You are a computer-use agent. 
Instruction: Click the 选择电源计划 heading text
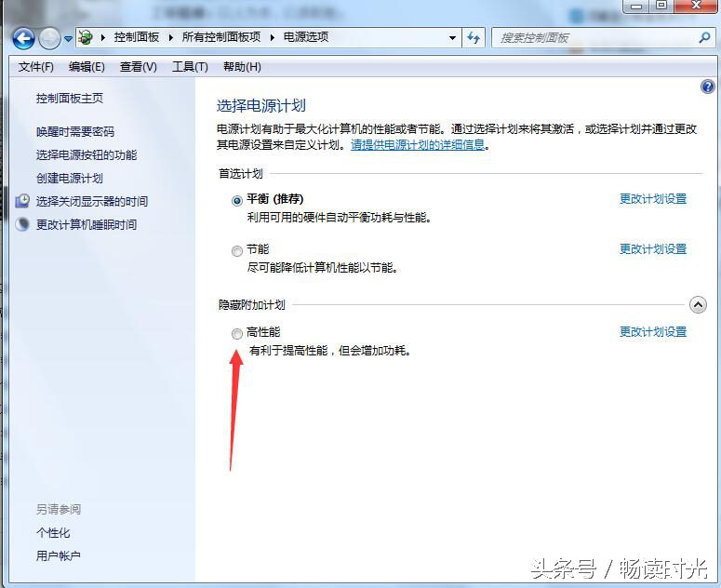pyautogui.click(x=261, y=106)
